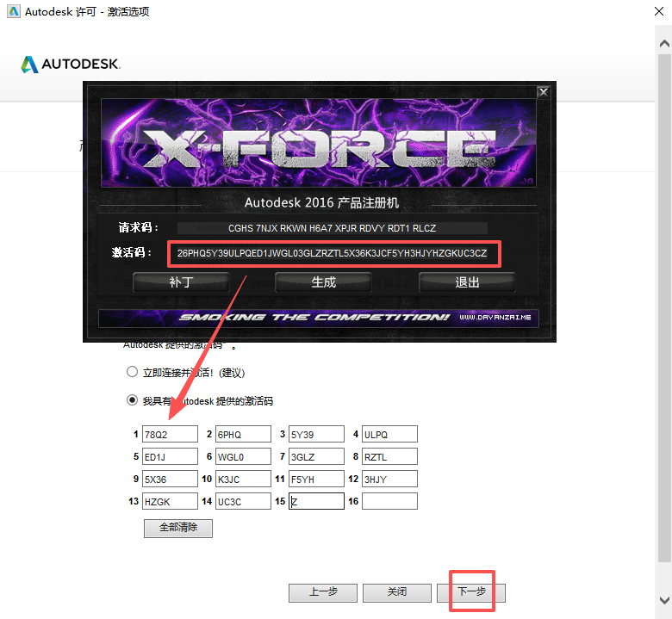This screenshot has height=619, width=672.
Task: Click the vertical scrollbar thumb
Action: coord(664,307)
